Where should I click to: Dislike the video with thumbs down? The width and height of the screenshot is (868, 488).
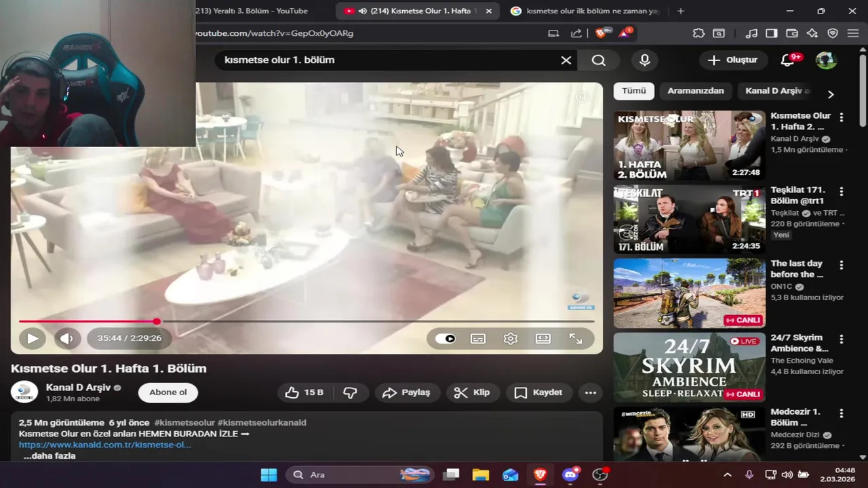coord(350,392)
